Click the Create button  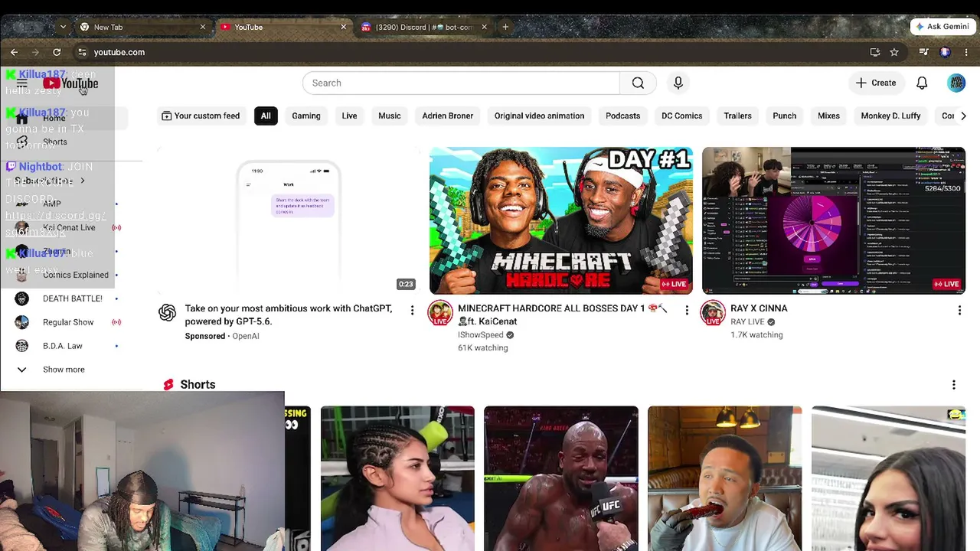tap(876, 83)
